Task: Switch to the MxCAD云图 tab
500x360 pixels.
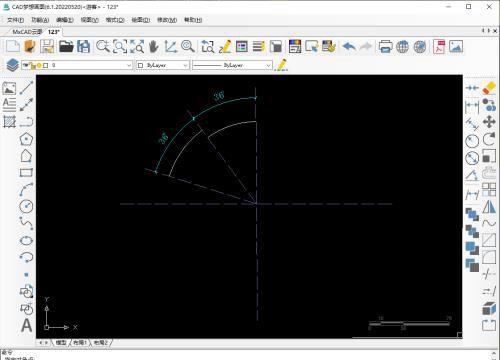Action: pyautogui.click(x=27, y=32)
